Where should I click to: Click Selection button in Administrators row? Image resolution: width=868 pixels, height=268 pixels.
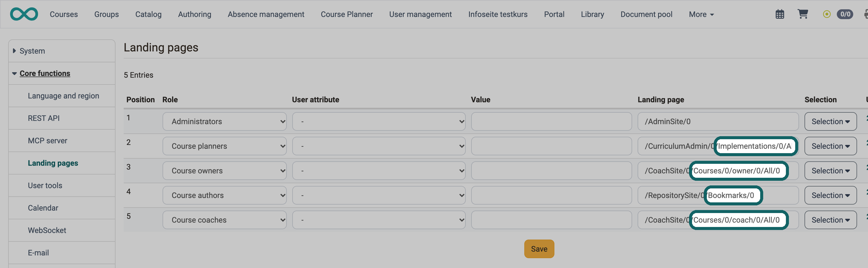point(830,121)
